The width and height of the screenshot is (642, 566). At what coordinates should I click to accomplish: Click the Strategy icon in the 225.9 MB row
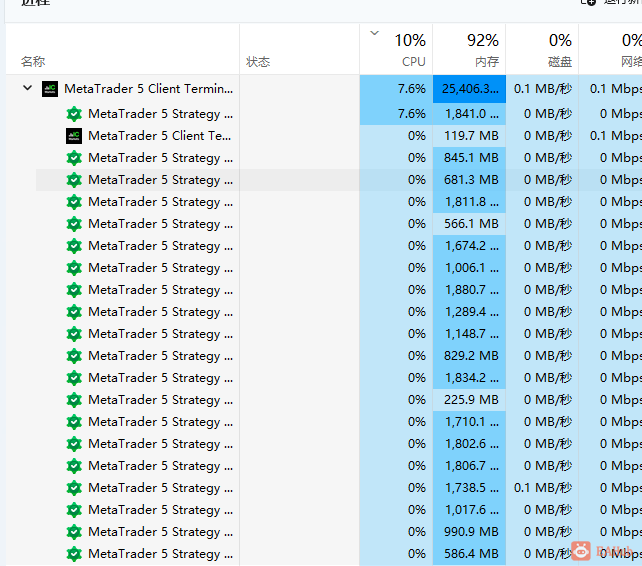pyautogui.click(x=74, y=400)
